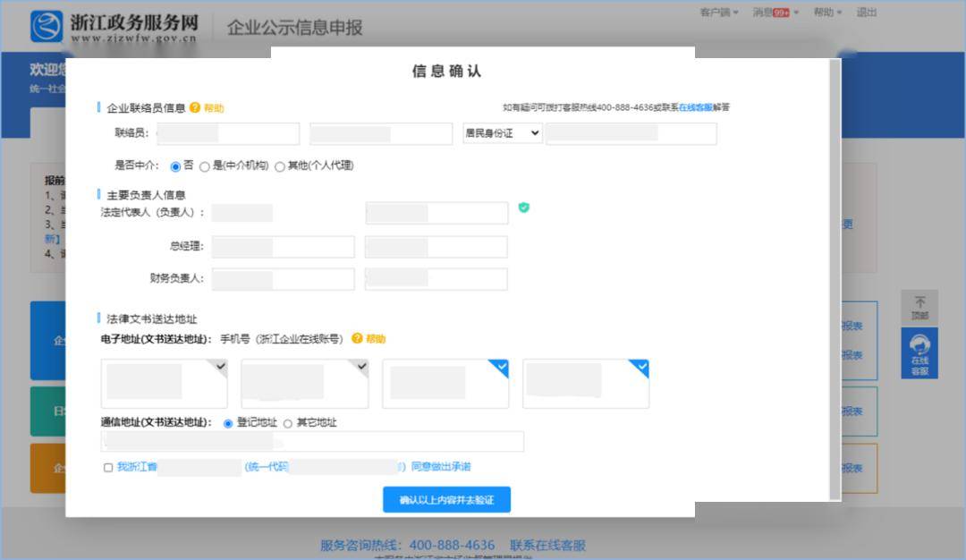966x560 pixels.
Task: Click the 同意做出承诺 link text
Action: click(x=440, y=466)
